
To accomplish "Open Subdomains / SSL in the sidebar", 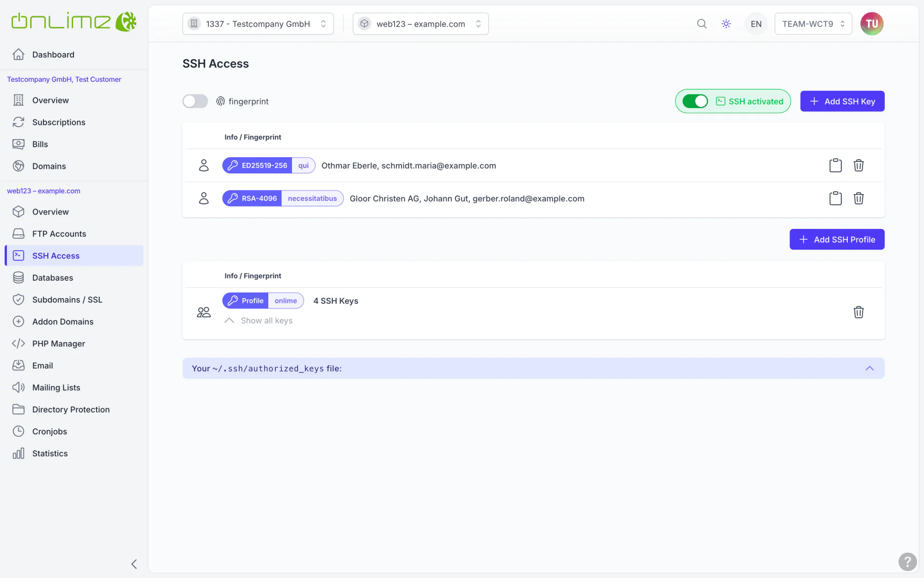I will coord(74,300).
